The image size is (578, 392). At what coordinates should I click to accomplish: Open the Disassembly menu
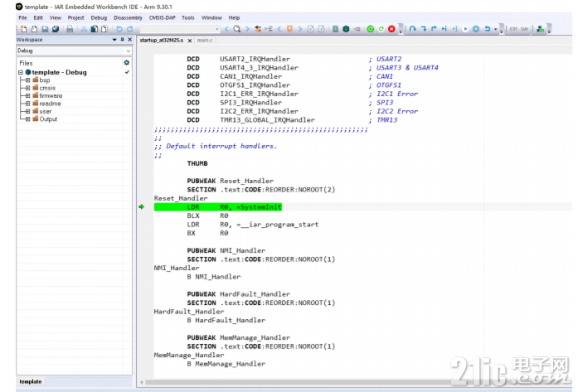[128, 17]
